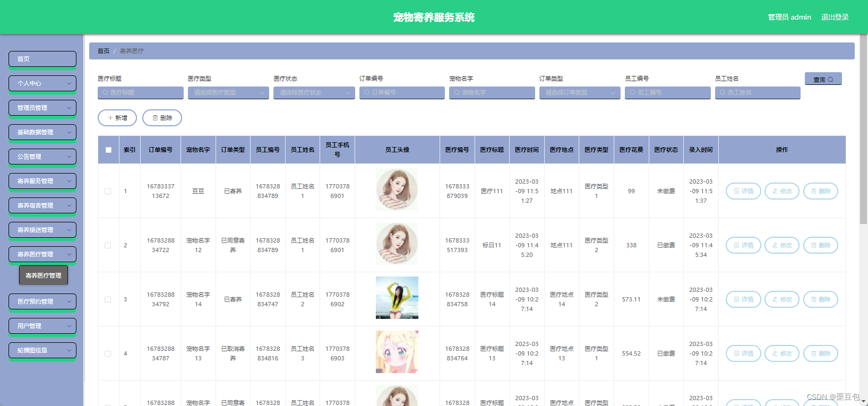This screenshot has width=868, height=406.
Task: Focus the 员工姓名 input field
Action: (758, 92)
